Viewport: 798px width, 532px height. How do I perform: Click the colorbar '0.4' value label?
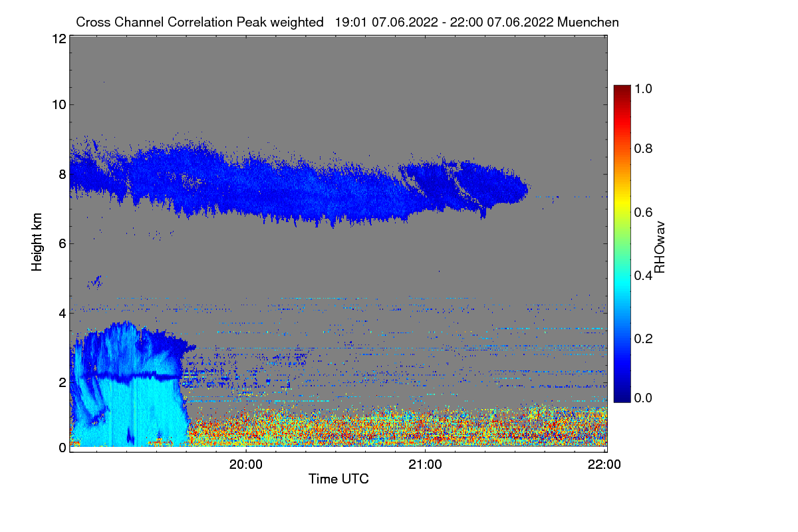click(644, 275)
